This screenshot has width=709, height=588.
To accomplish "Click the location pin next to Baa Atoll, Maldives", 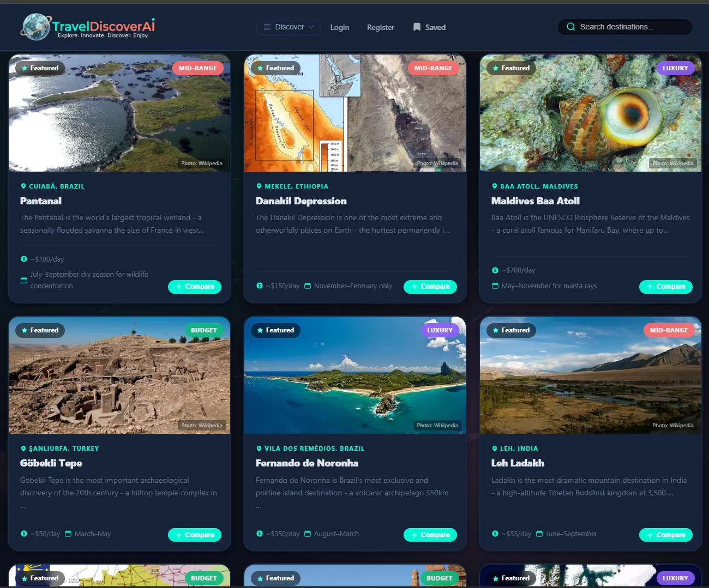I will point(495,186).
